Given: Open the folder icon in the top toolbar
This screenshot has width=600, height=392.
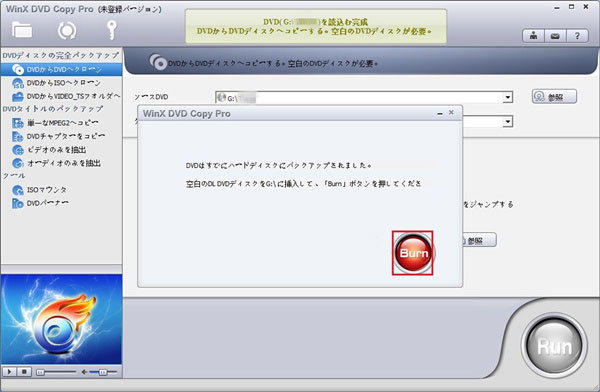Looking at the screenshot, I should point(22,30).
